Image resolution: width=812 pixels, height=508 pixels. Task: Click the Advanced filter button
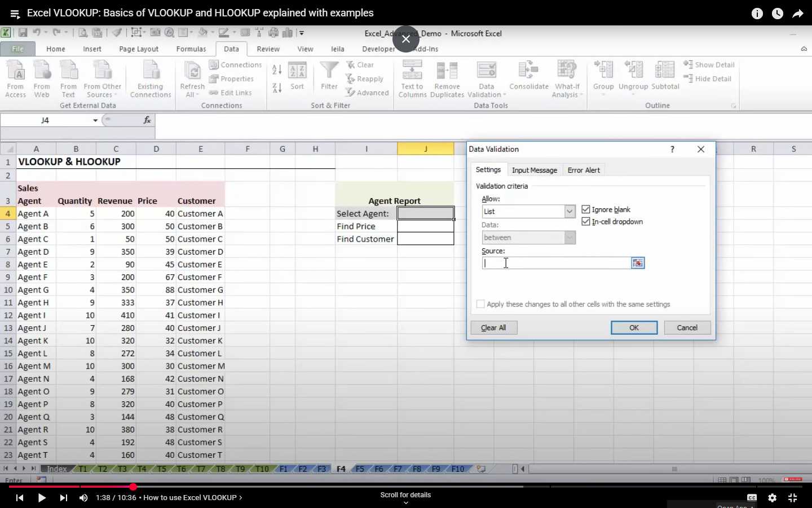(367, 93)
